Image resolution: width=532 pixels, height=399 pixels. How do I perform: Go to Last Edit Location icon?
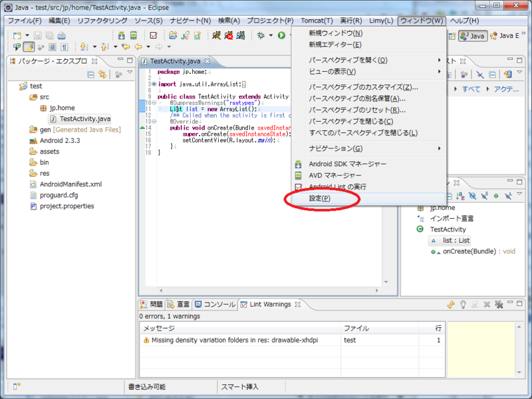click(x=126, y=47)
